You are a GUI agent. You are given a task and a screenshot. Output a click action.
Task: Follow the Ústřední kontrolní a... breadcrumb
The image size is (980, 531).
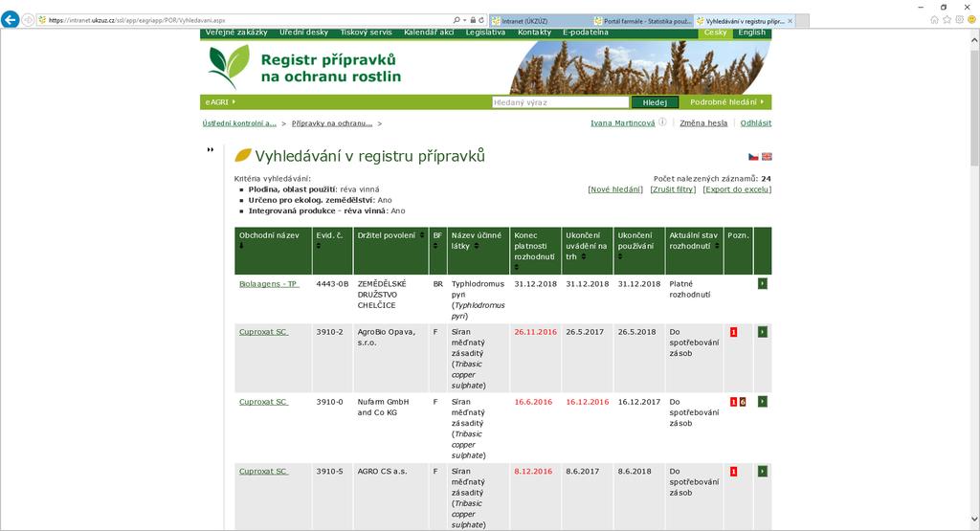(239, 123)
